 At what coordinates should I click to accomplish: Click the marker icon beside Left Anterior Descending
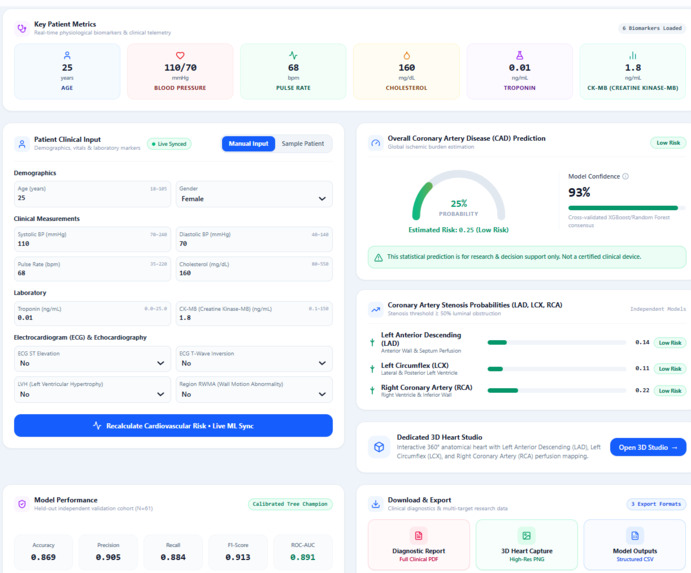tap(372, 342)
